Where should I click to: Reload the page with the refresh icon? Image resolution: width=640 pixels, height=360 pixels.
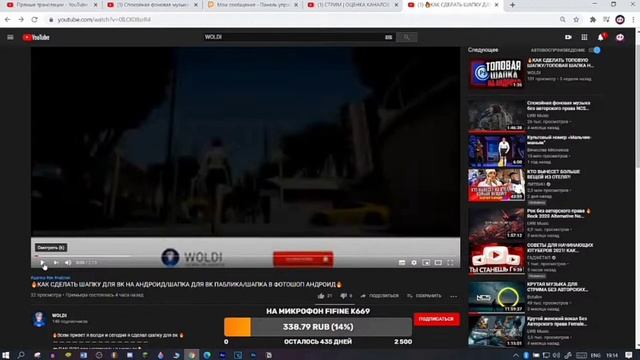click(x=34, y=20)
